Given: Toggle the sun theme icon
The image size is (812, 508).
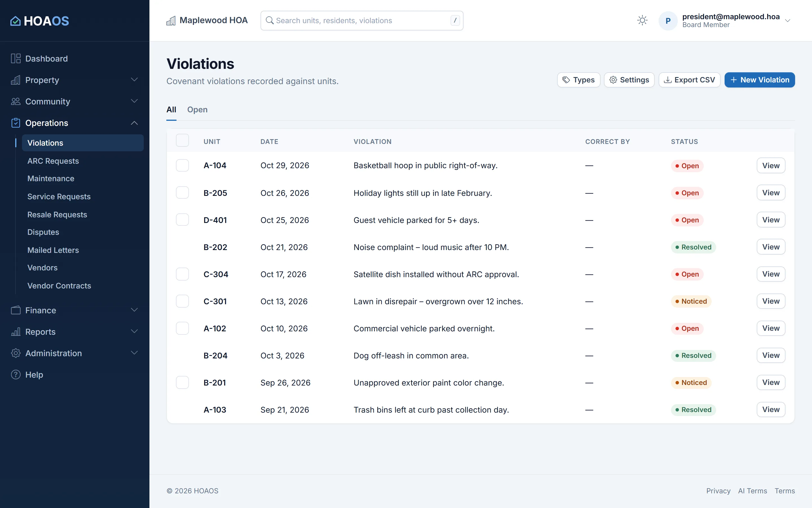Looking at the screenshot, I should pyautogui.click(x=642, y=21).
